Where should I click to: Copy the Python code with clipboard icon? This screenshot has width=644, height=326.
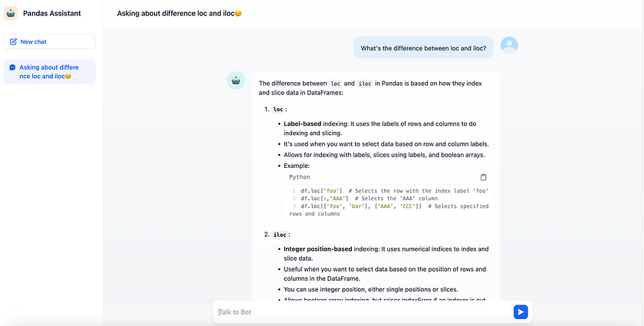(x=484, y=177)
